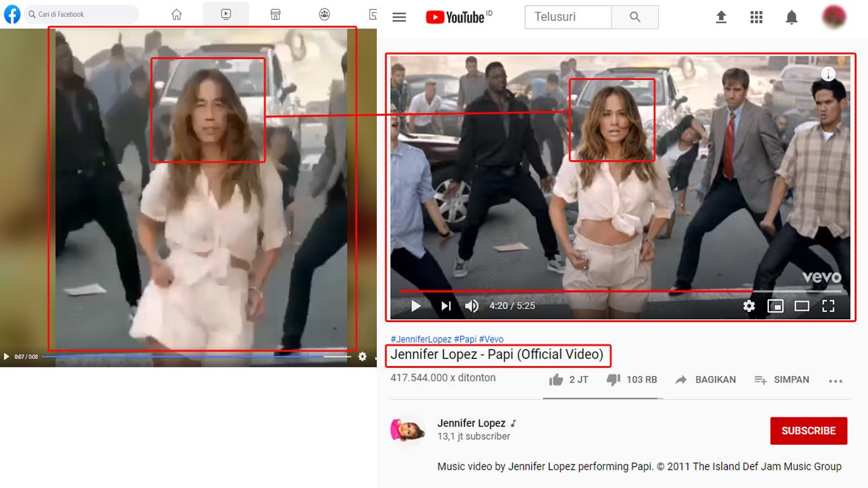Image resolution: width=868 pixels, height=488 pixels.
Task: Open the YouTube upload icon
Action: pyautogui.click(x=721, y=17)
